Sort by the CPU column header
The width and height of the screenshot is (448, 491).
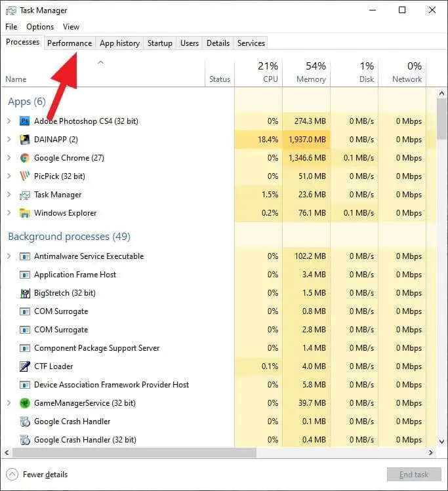(258, 73)
